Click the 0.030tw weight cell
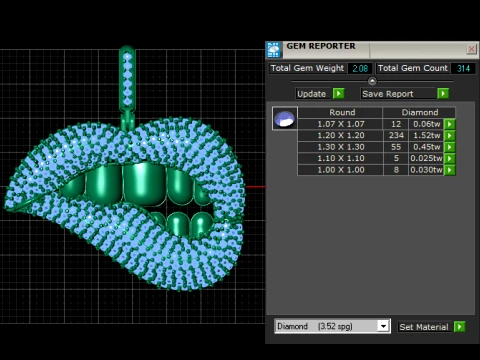 click(x=426, y=170)
